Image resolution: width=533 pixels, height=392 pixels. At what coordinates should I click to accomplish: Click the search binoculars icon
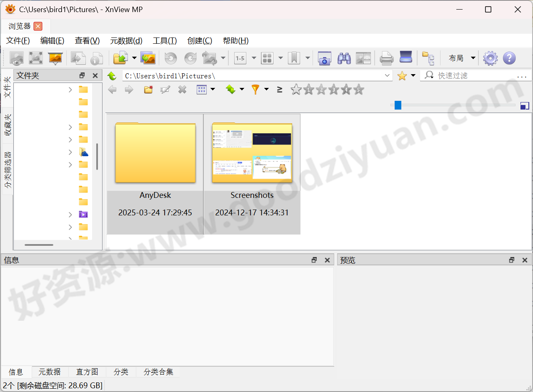pyautogui.click(x=344, y=58)
